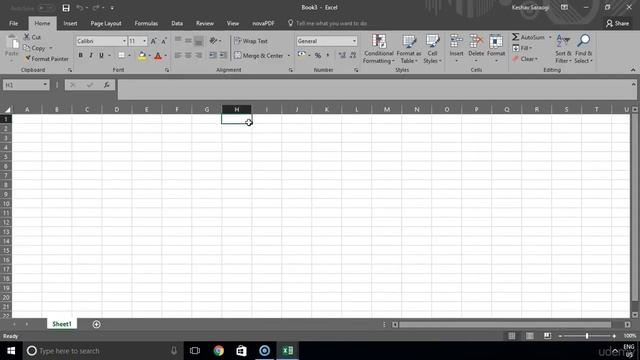The image size is (640, 360).
Task: Switch to the Review tab
Action: [x=204, y=23]
